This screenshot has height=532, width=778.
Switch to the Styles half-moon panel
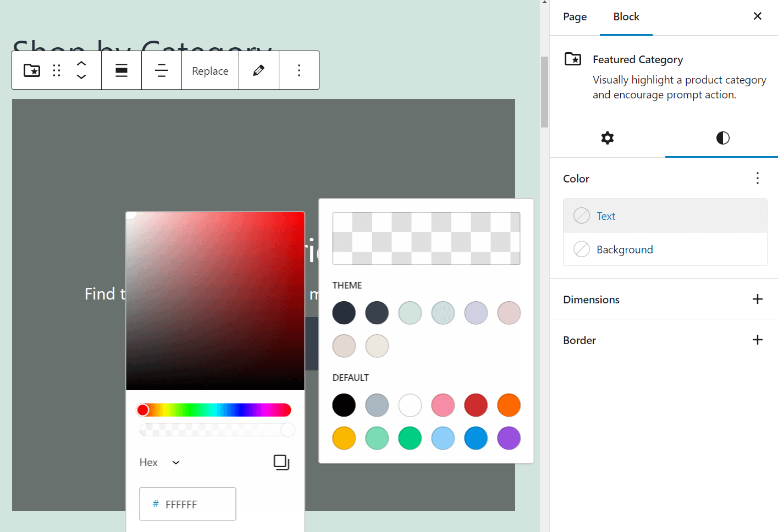pyautogui.click(x=722, y=138)
